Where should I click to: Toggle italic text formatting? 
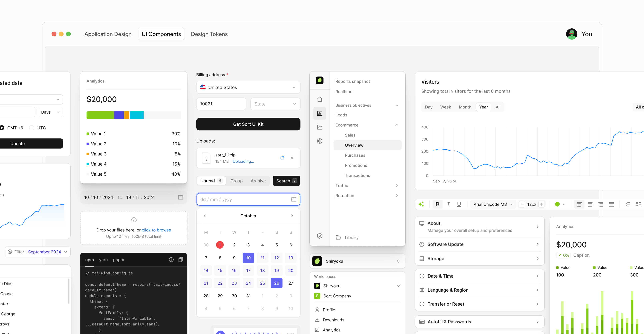pos(448,204)
